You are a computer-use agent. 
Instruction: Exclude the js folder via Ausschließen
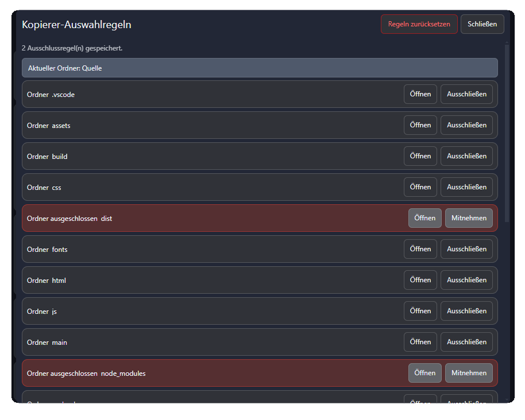(x=466, y=311)
